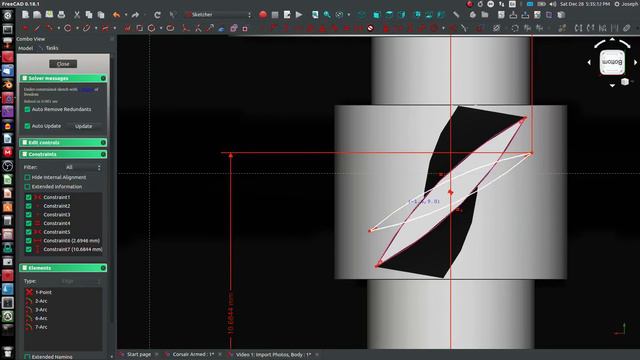640x360 pixels.
Task: Click navigation cube left rotate arrow
Action: [x=589, y=62]
